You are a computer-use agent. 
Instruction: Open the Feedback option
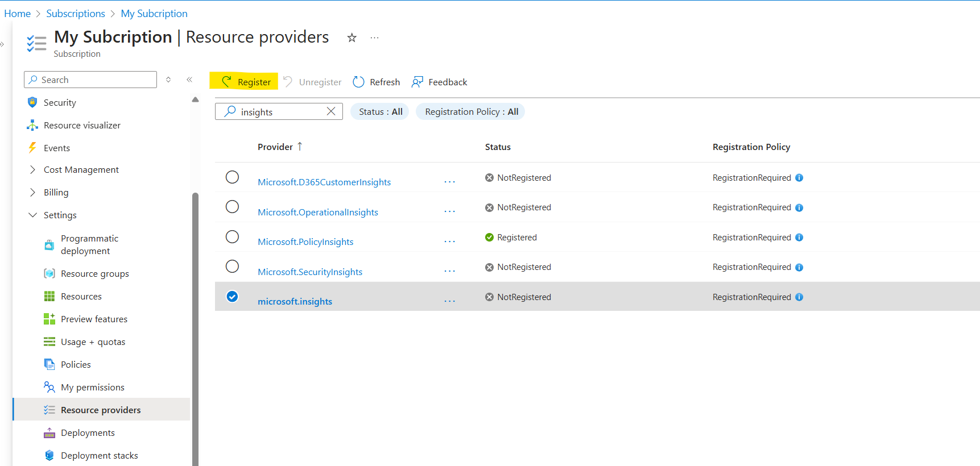[440, 82]
